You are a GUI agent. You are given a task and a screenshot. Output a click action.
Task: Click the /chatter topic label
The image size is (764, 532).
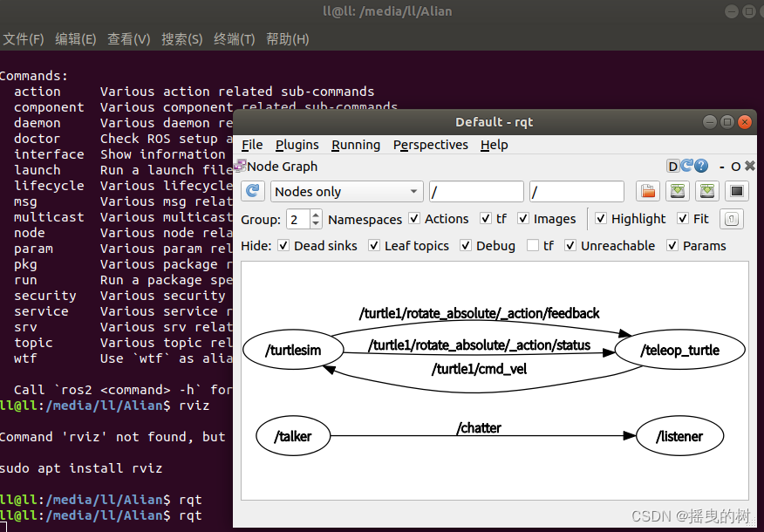coord(479,427)
